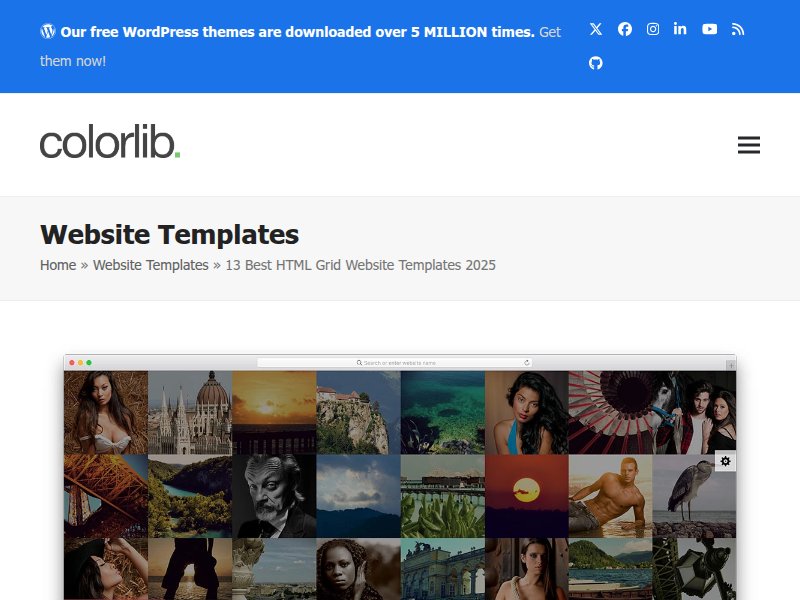Click the red close dot in the mockup browser

(x=72, y=363)
